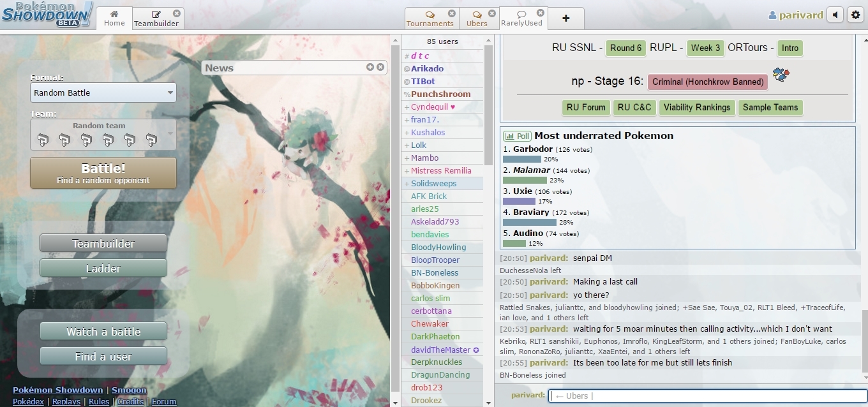The width and height of the screenshot is (868, 407).
Task: Open Teambuilder from main menu
Action: 103,244
